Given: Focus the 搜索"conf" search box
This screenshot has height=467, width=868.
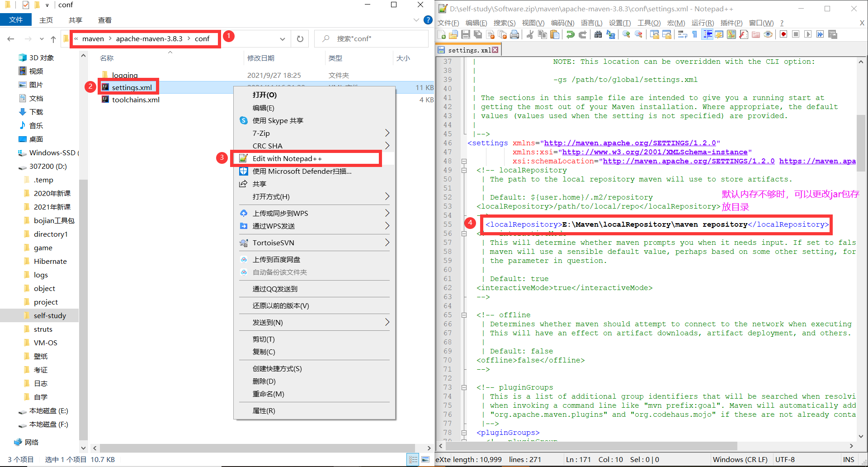Looking at the screenshot, I should pos(372,39).
